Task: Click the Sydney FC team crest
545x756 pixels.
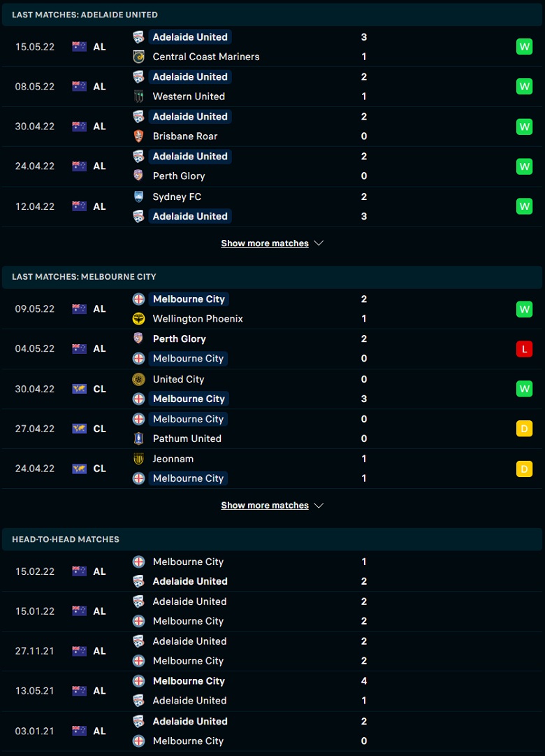Action: coord(138,197)
